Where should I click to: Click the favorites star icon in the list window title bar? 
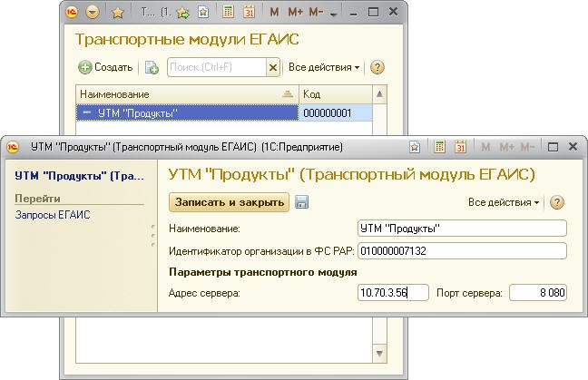tap(118, 13)
